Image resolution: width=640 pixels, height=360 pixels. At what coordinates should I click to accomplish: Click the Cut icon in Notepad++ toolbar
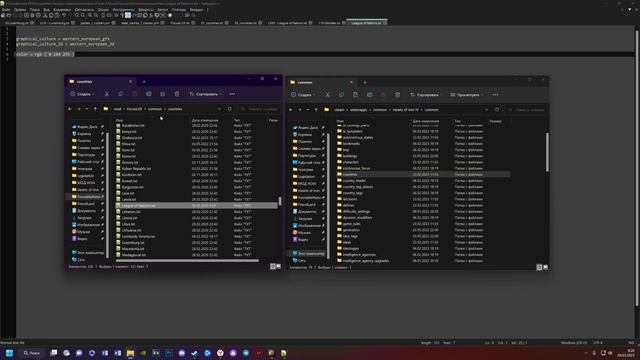point(45,15)
